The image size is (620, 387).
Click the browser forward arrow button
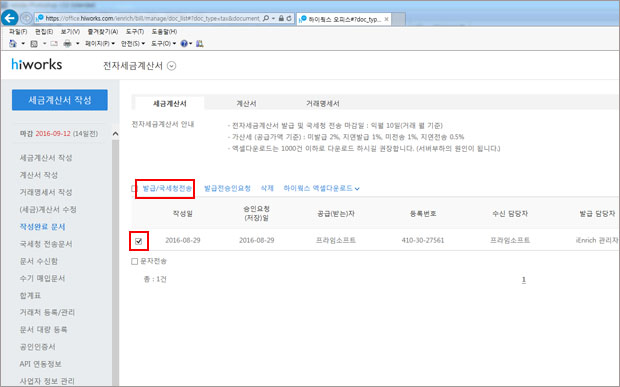point(26,18)
